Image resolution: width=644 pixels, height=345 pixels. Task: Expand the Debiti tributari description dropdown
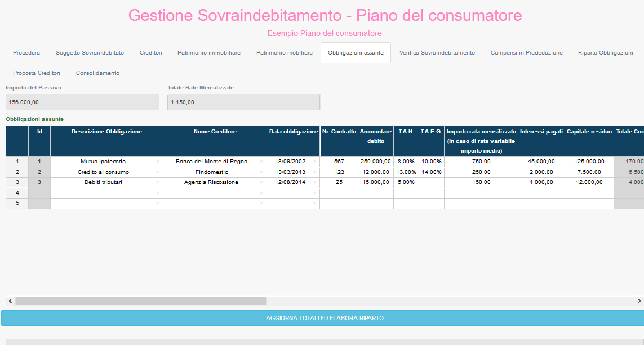(158, 183)
